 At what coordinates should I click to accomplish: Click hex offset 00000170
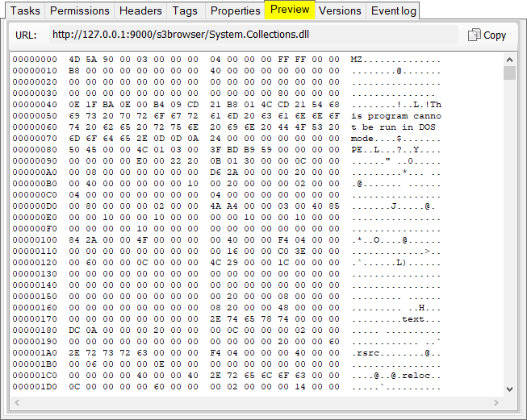[x=35, y=319]
